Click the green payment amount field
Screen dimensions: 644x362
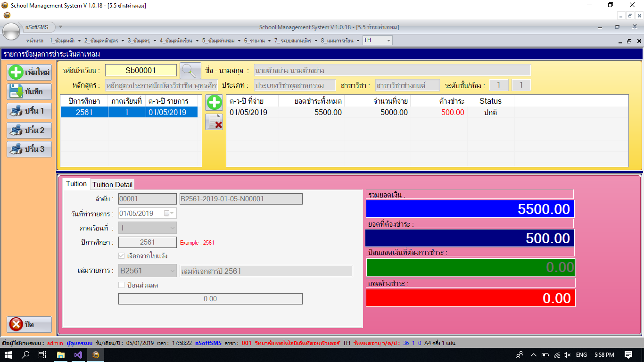click(471, 267)
